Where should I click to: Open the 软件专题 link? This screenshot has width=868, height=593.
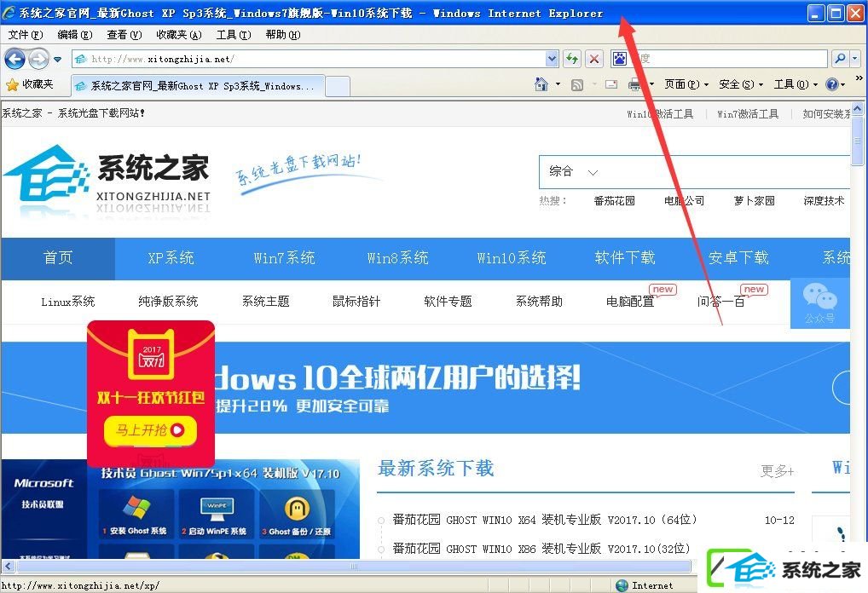coord(448,302)
